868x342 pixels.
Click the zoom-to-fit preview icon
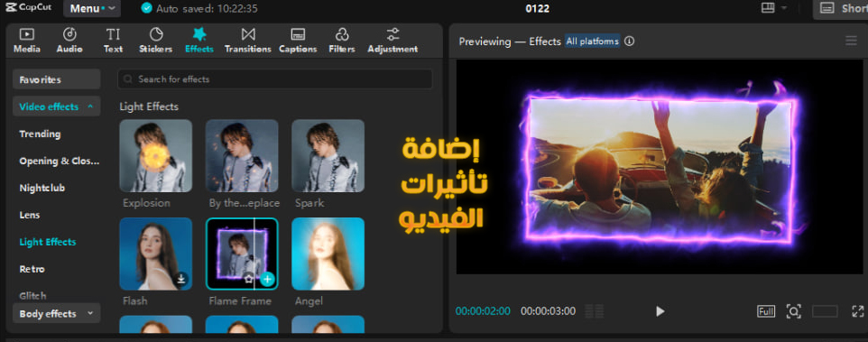(x=793, y=311)
